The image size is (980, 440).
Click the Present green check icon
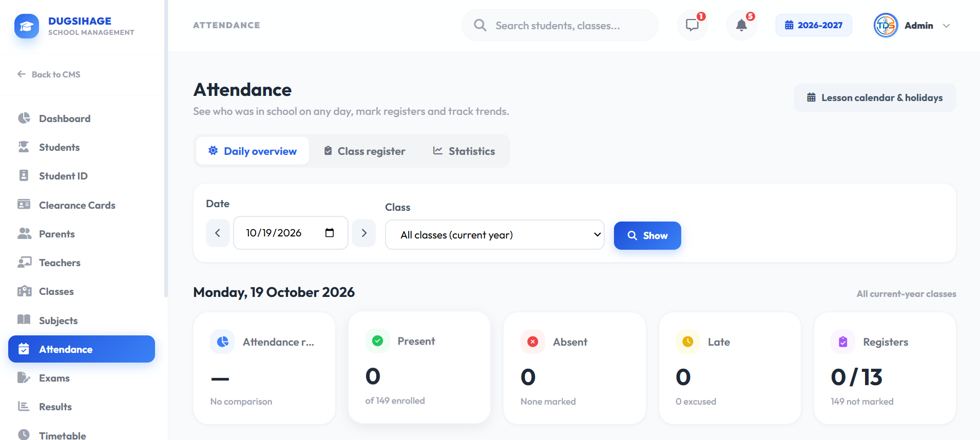378,341
